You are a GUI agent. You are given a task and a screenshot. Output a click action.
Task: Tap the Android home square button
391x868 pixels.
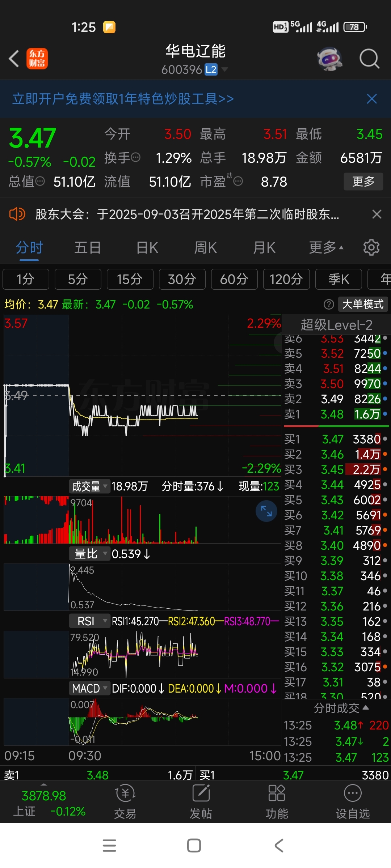coord(194,846)
